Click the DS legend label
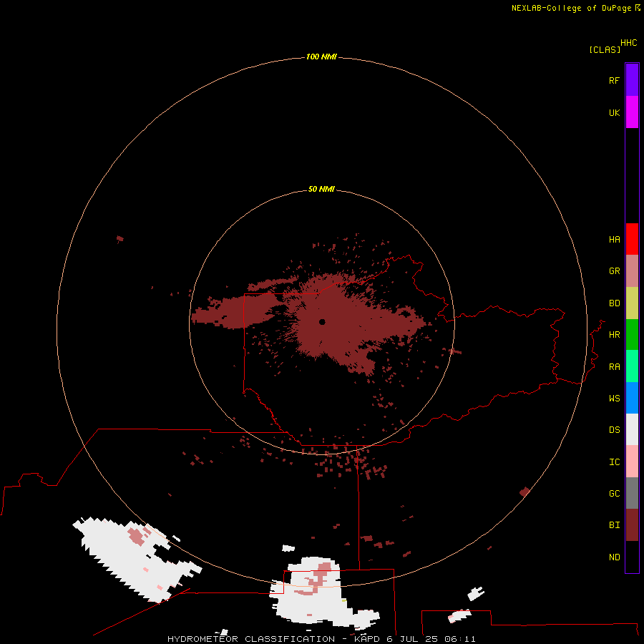 [x=614, y=429]
